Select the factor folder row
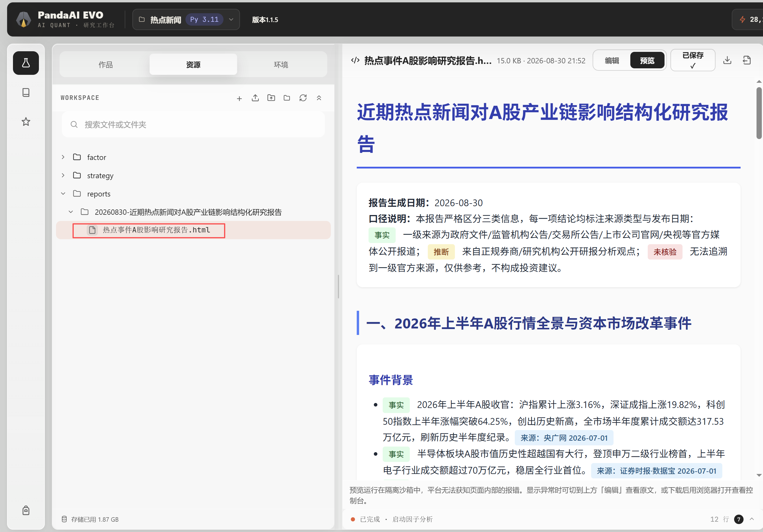This screenshot has width=763, height=532. point(193,157)
